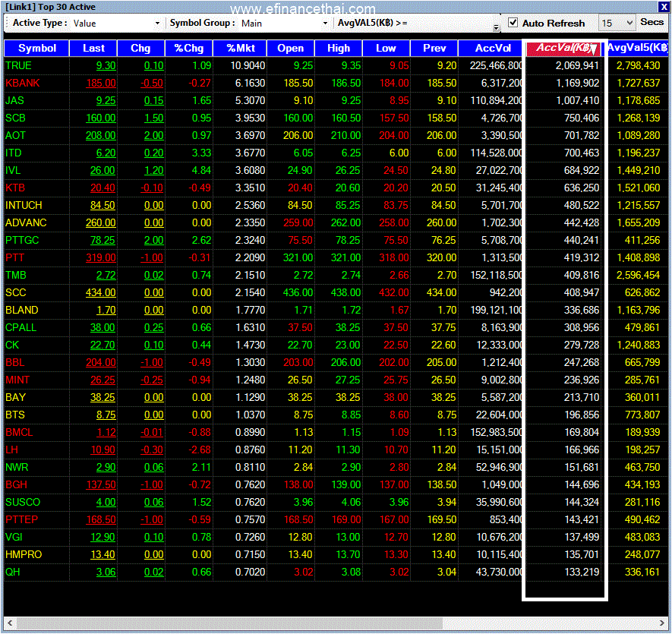Select the LH symbol
This screenshot has height=634, width=672.
tap(11, 450)
